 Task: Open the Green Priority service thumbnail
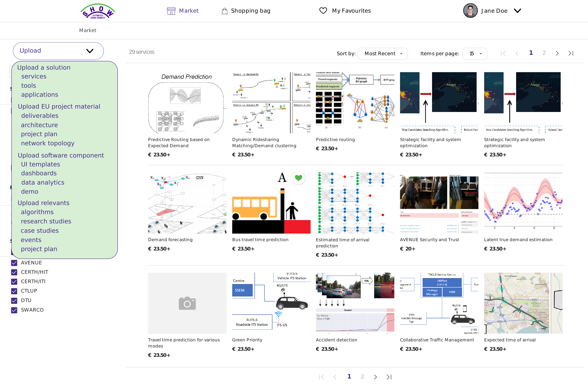(271, 303)
